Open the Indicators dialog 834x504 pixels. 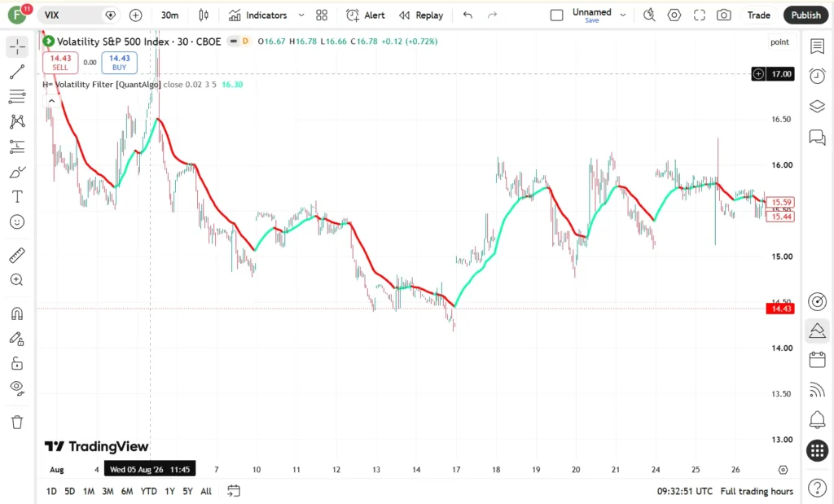click(258, 15)
